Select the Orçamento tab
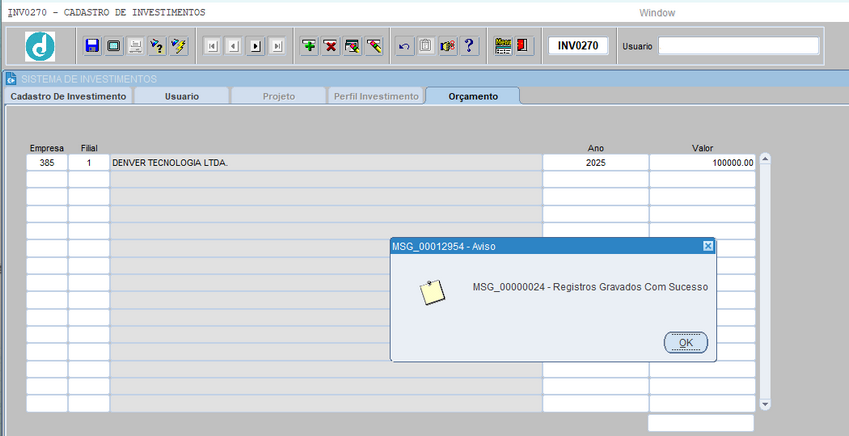Viewport: 849px width, 436px height. coord(472,96)
